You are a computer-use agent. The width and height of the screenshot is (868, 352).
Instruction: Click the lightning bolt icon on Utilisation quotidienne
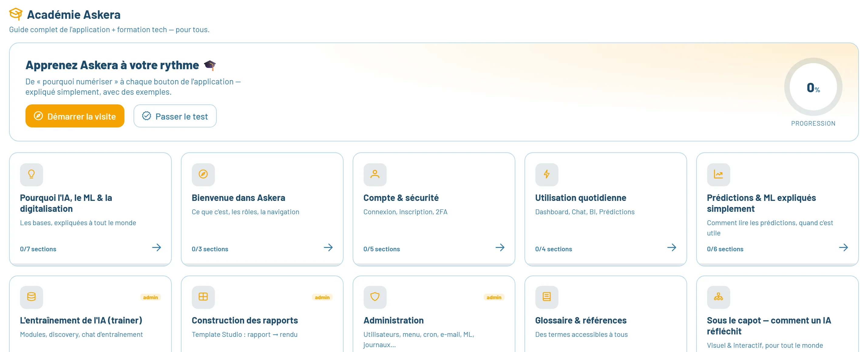click(547, 174)
